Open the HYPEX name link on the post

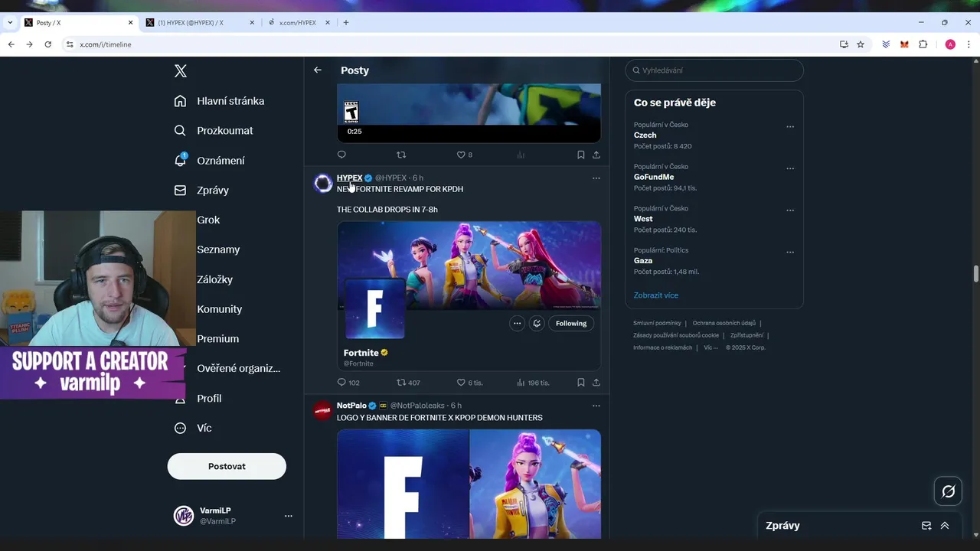[349, 178]
